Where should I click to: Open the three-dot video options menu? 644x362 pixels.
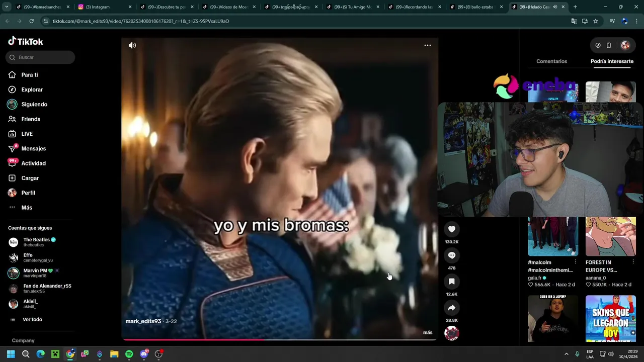[x=428, y=45]
